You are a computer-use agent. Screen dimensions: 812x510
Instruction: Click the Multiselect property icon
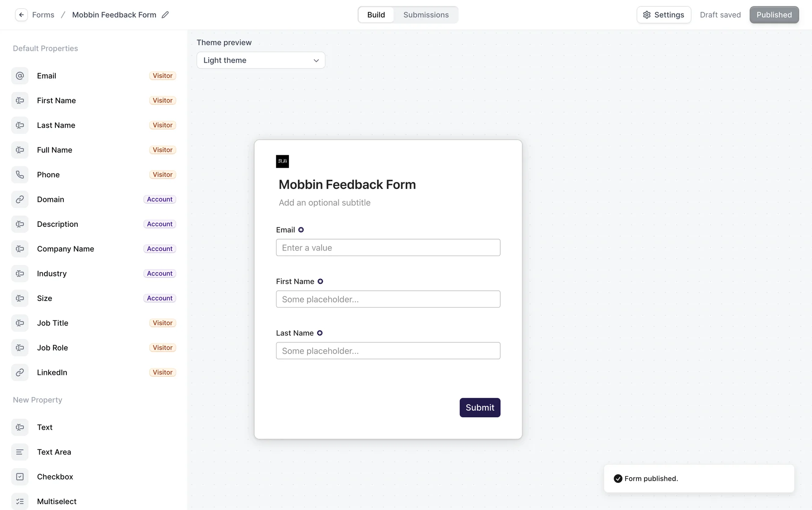pyautogui.click(x=20, y=502)
